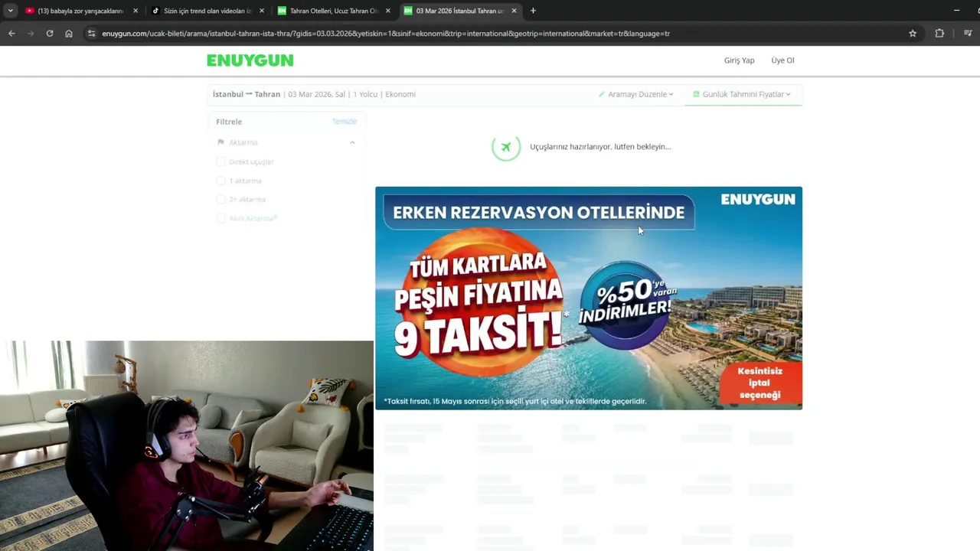Minimize the browser window

click(956, 11)
